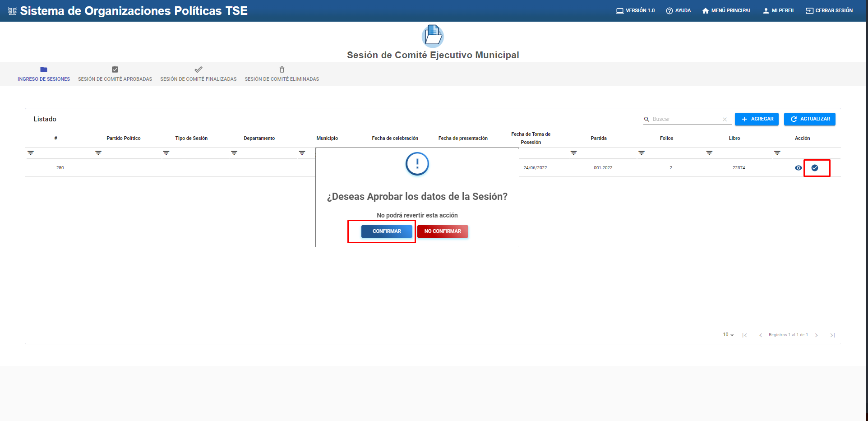The height and width of the screenshot is (421, 868).
Task: Open Sesión de Comité Eliminadas tab
Action: pos(282,74)
